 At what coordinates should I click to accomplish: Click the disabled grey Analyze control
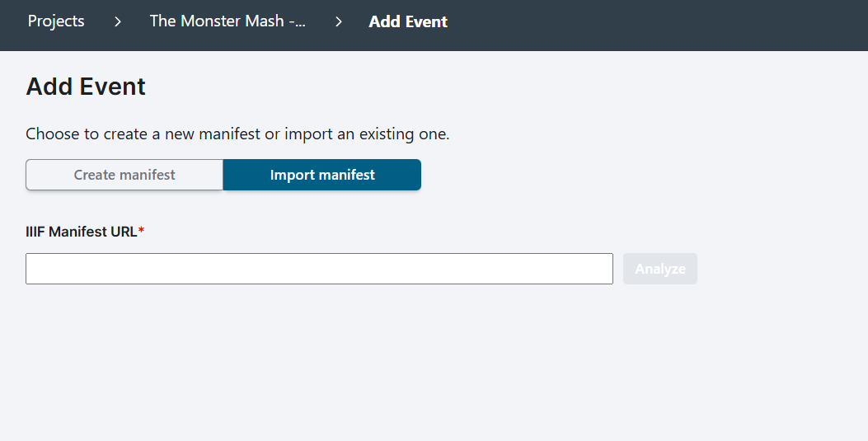coord(659,269)
